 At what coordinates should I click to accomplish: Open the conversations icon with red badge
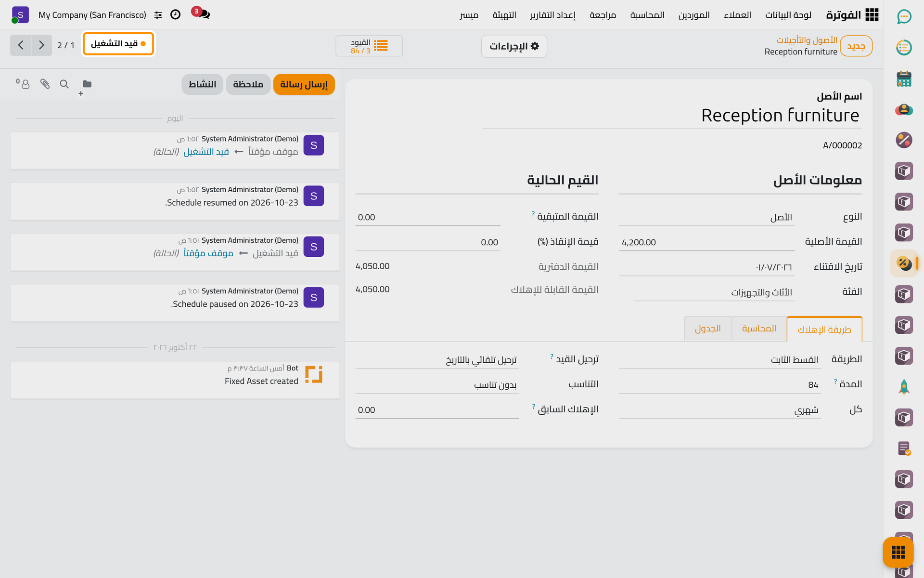click(201, 13)
